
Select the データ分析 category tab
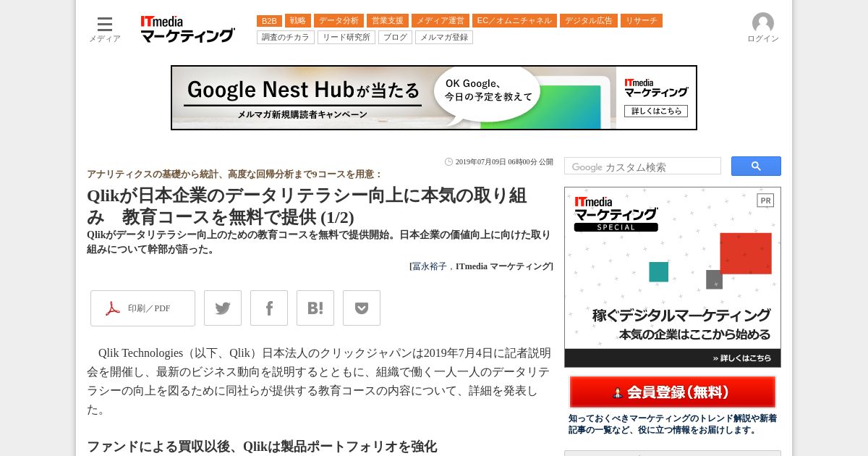pos(339,21)
